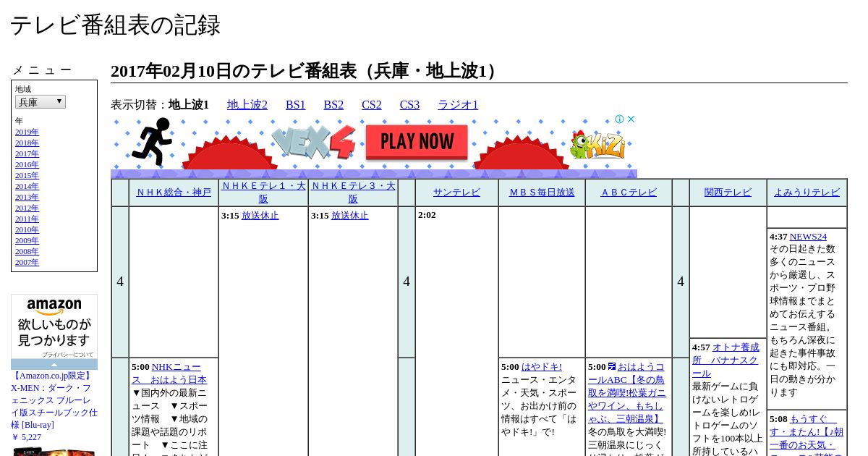
Task: Open the 関西テレビ channel link
Action: pyautogui.click(x=728, y=193)
